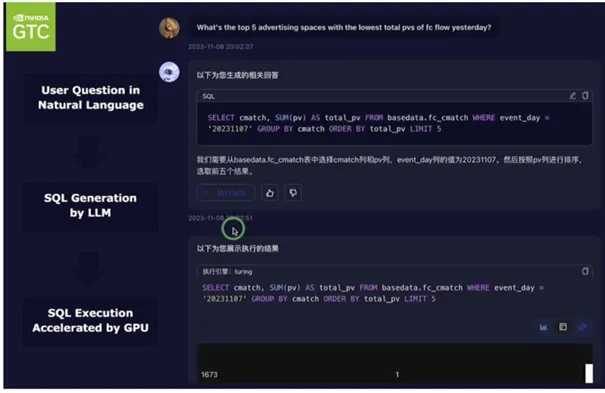This screenshot has height=393, width=605.
Task: Give the answer a thumbs down
Action: click(293, 192)
